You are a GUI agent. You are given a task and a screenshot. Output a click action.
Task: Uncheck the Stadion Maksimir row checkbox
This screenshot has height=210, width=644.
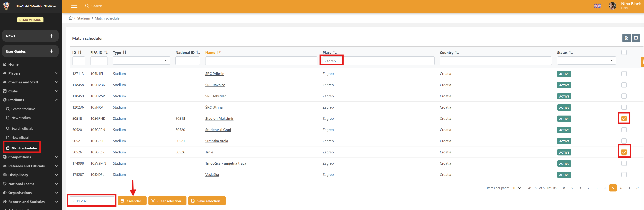click(x=624, y=118)
